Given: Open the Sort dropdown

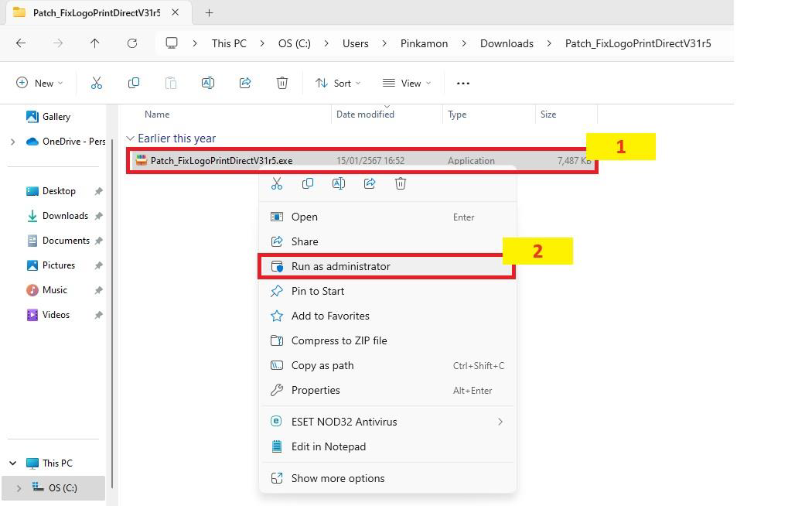Looking at the screenshot, I should coord(338,83).
